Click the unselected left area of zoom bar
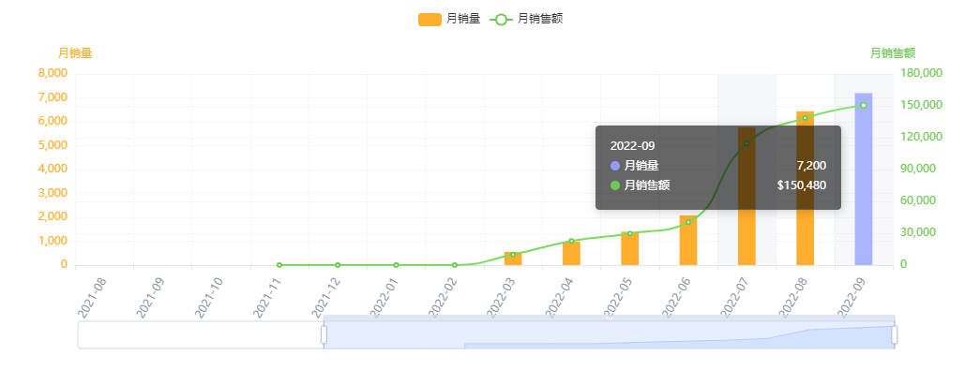 (200, 335)
